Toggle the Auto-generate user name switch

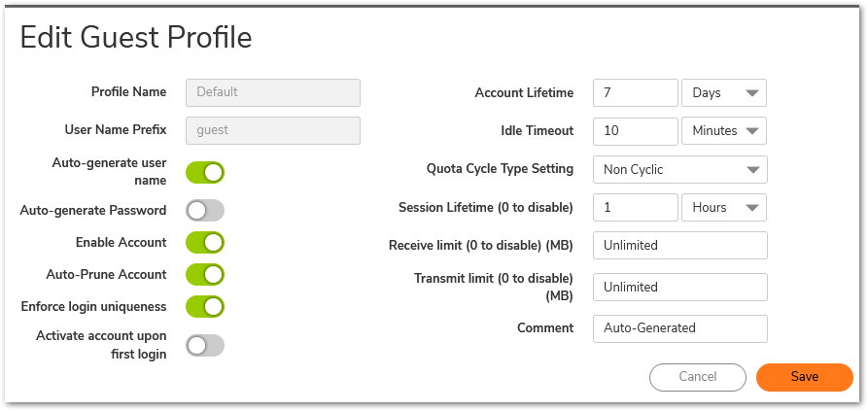click(x=205, y=173)
